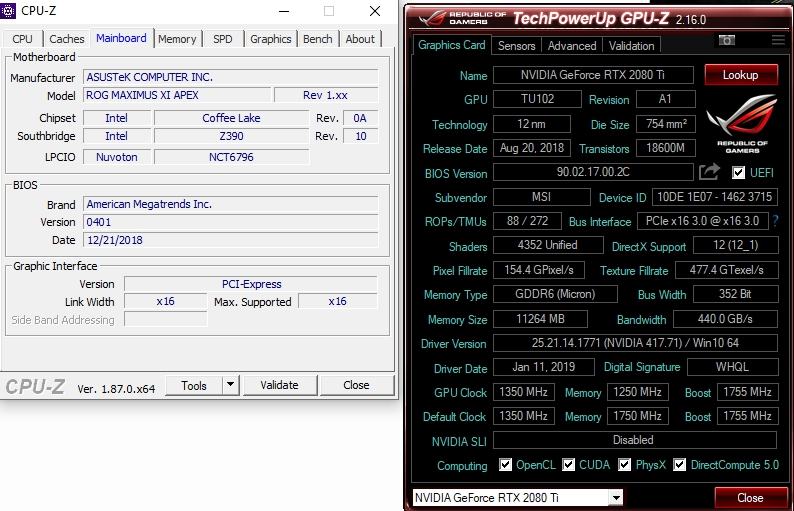Click the manufacturer ASUSTeK COMPUTER INC. field

coord(230,77)
